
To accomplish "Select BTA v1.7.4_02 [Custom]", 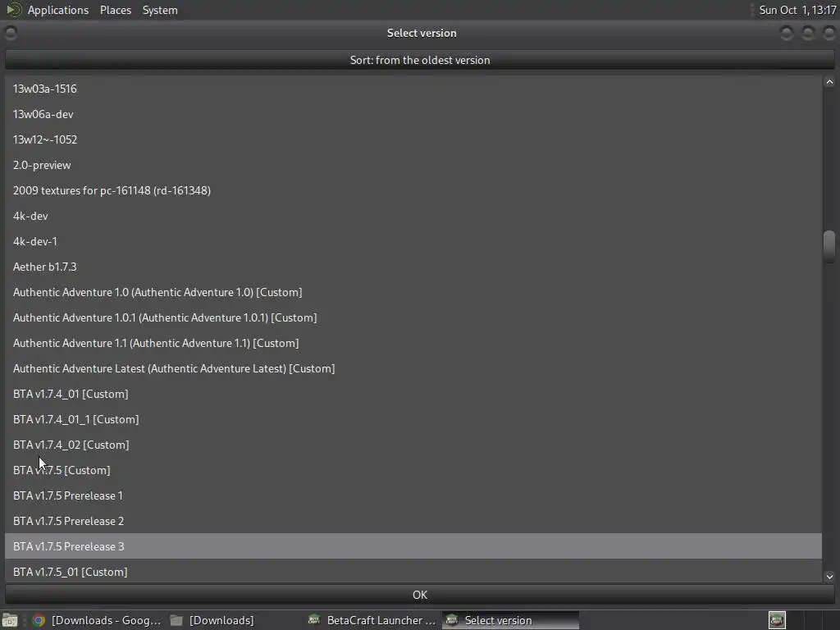I will pyautogui.click(x=413, y=445).
